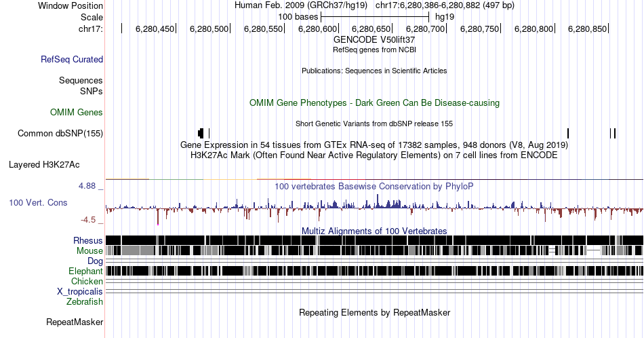Select the Dog alignment label
The image size is (644, 338).
coord(96,261)
